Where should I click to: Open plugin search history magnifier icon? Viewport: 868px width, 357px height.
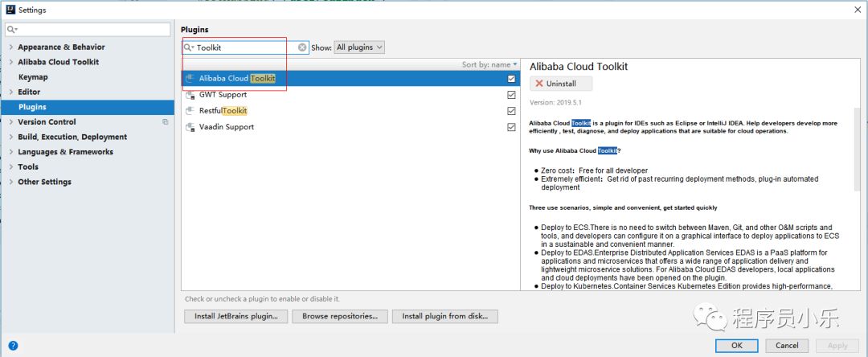[189, 47]
